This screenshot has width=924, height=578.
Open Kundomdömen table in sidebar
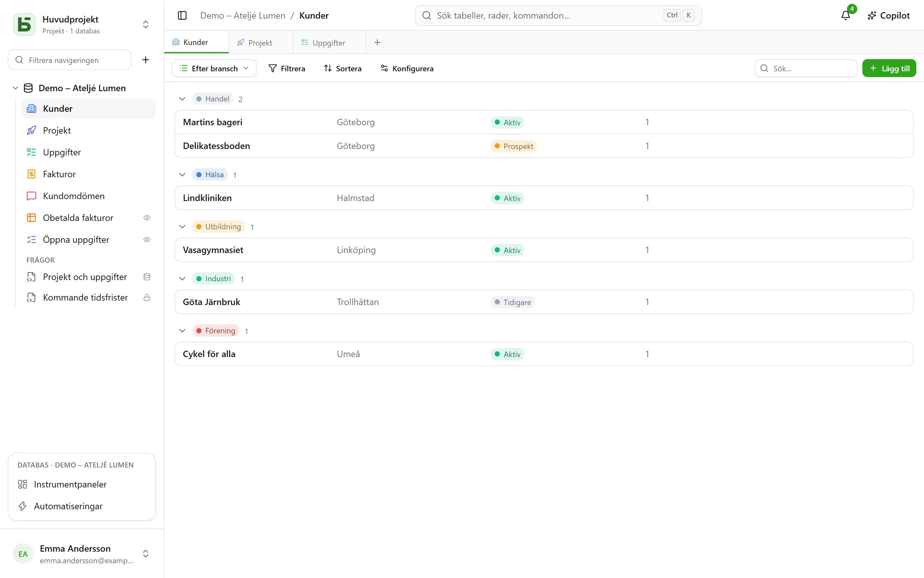pos(89,196)
